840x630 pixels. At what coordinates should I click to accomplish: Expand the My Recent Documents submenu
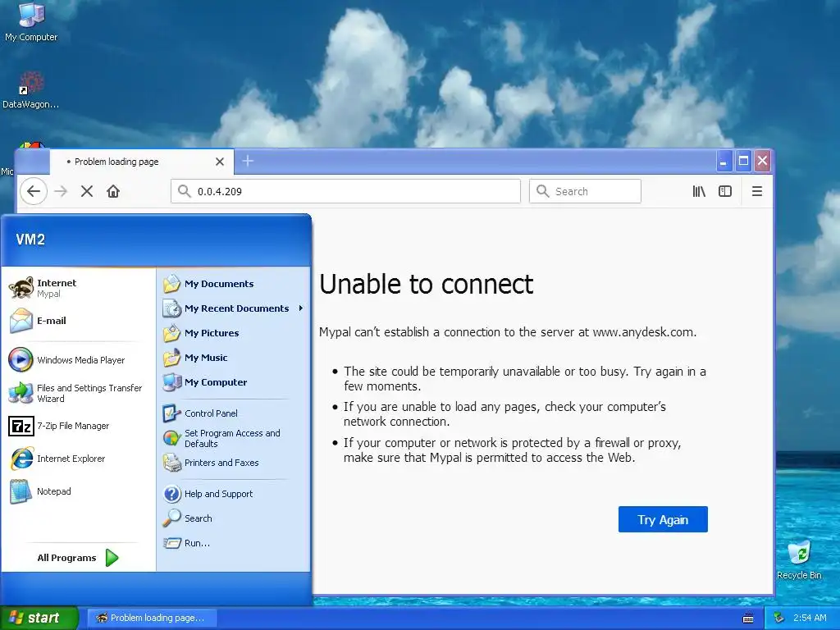233,308
